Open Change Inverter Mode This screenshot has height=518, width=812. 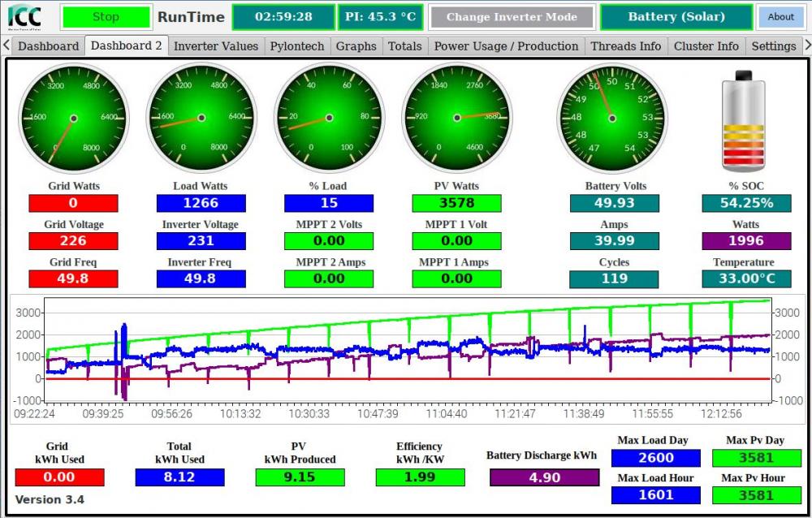(512, 17)
